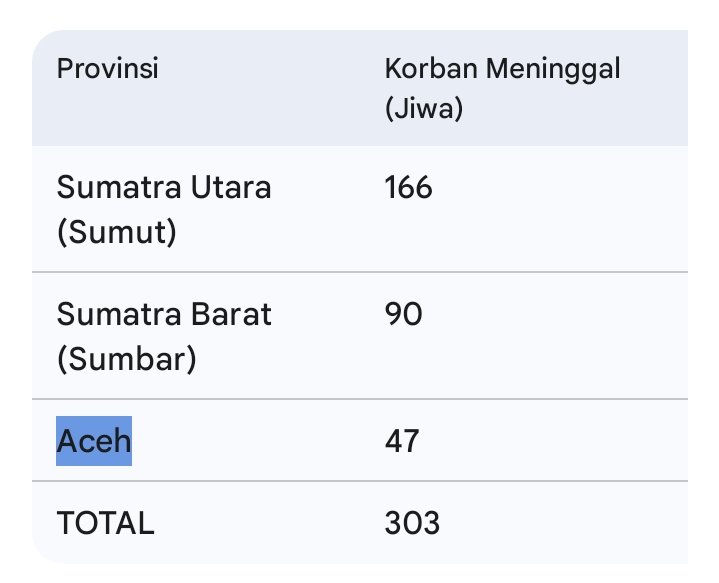
Task: Click the highlighted Aceh province cell
Action: (x=94, y=441)
